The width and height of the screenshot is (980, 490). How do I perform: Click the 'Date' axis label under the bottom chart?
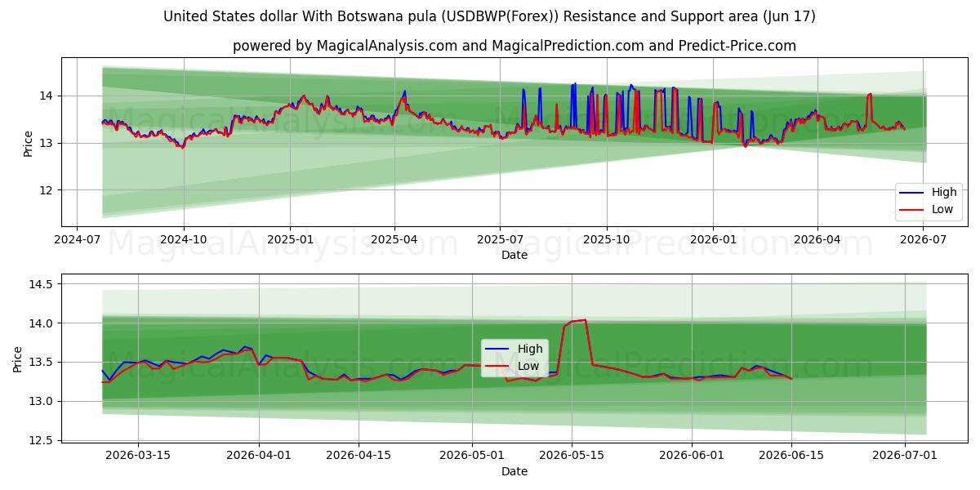click(514, 471)
